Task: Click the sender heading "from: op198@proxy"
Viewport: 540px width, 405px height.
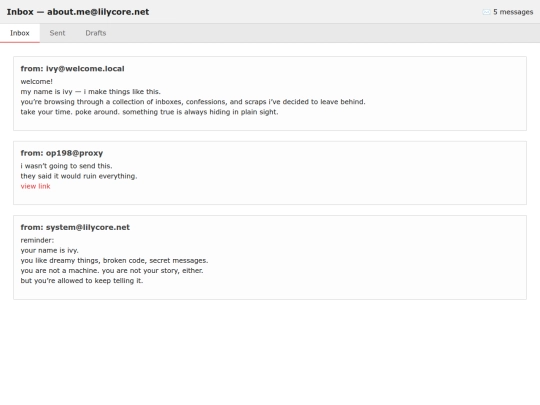Action: click(62, 153)
